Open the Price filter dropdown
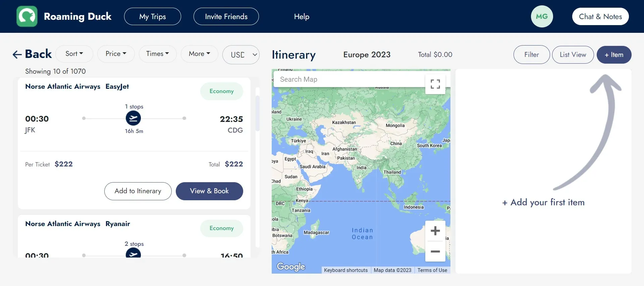This screenshot has width=644, height=286. point(116,54)
